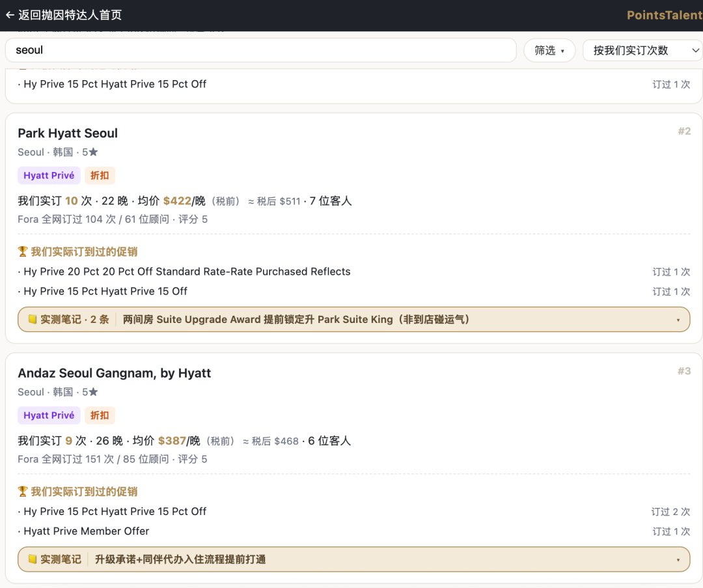The image size is (703, 588).
Task: Open the 筛选 filter dropdown
Action: 549,50
